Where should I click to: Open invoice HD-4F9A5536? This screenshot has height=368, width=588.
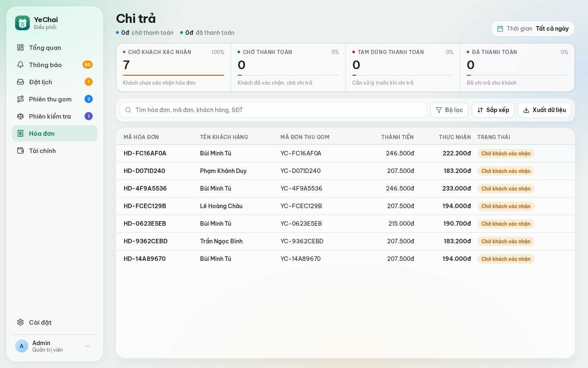tap(145, 188)
